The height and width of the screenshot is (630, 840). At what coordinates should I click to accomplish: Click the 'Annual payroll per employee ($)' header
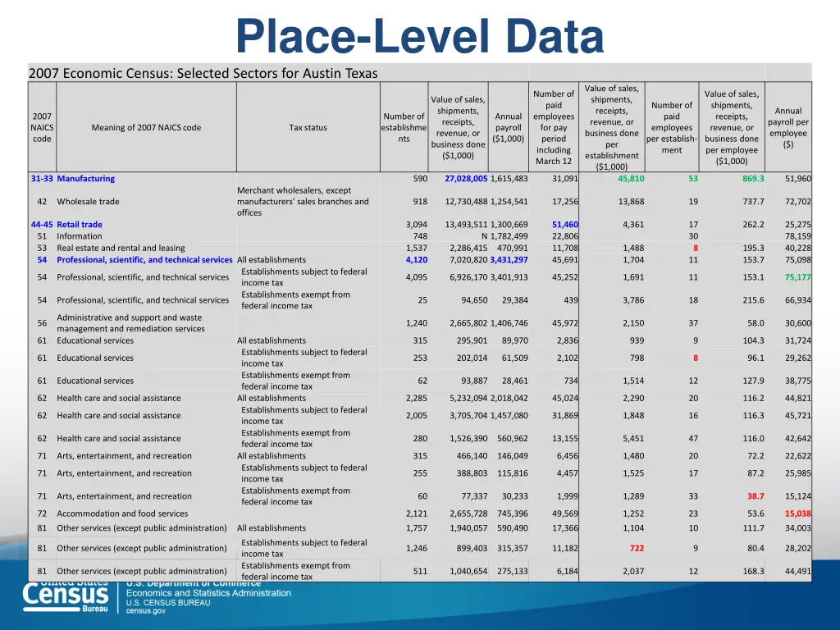[788, 127]
